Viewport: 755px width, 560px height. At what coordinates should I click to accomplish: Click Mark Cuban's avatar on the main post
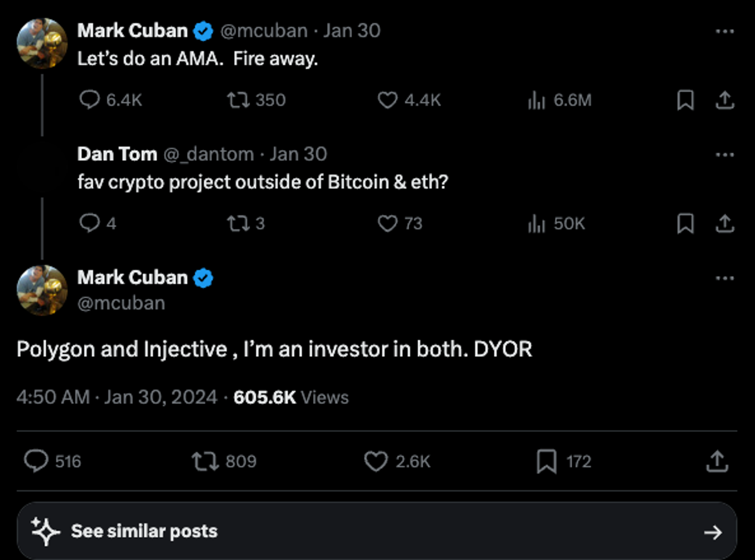click(42, 290)
